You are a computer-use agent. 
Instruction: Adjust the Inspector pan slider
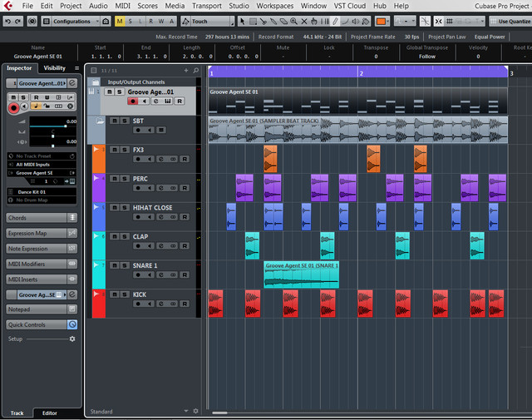pyautogui.click(x=52, y=136)
